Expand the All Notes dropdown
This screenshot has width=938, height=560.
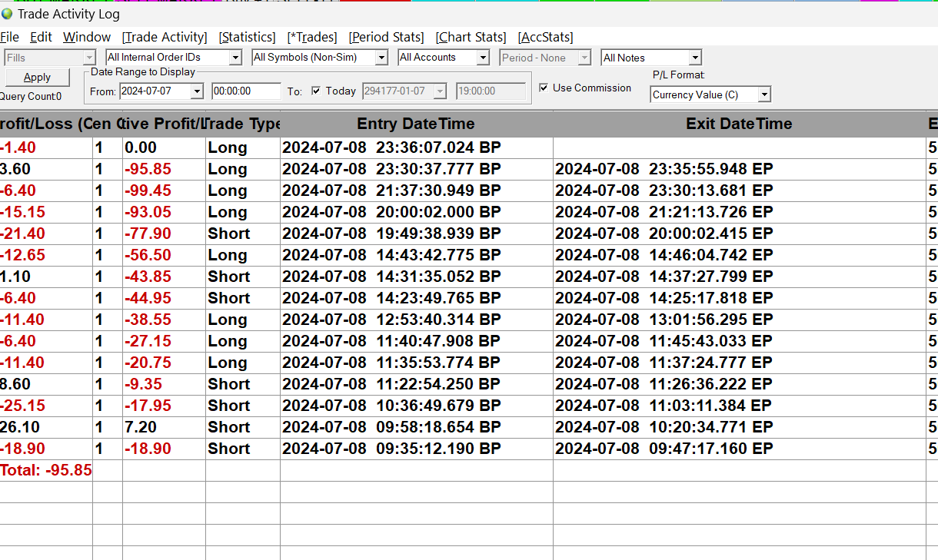tap(695, 58)
